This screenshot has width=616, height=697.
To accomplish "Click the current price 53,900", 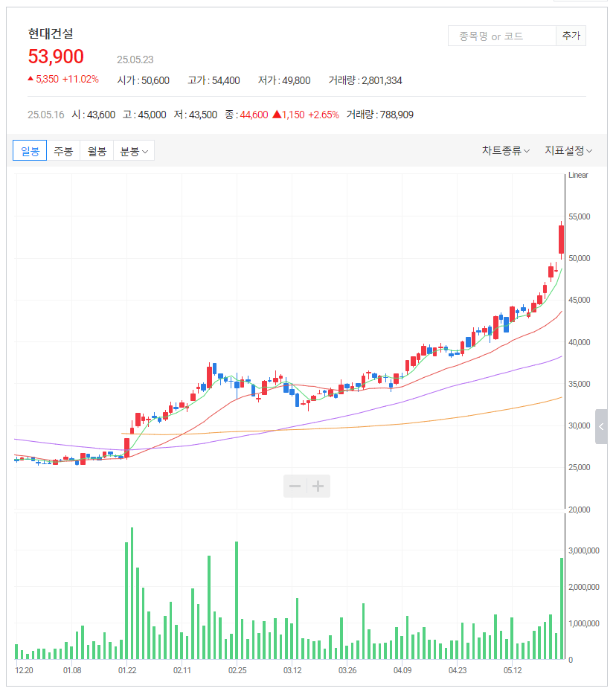I will pos(56,57).
